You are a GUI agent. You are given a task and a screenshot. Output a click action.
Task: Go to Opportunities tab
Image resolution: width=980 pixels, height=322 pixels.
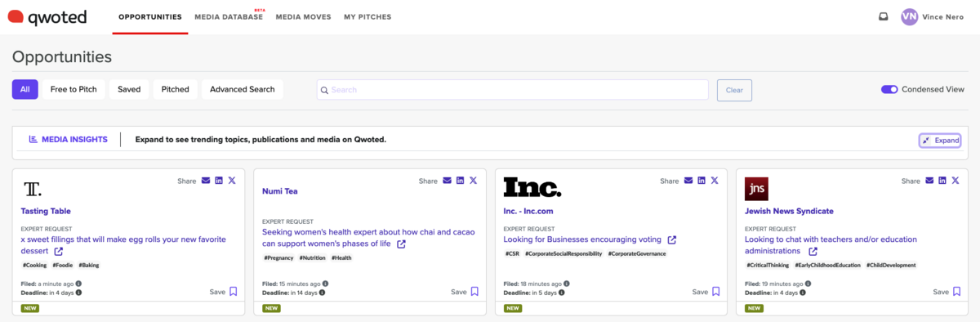coord(150,17)
